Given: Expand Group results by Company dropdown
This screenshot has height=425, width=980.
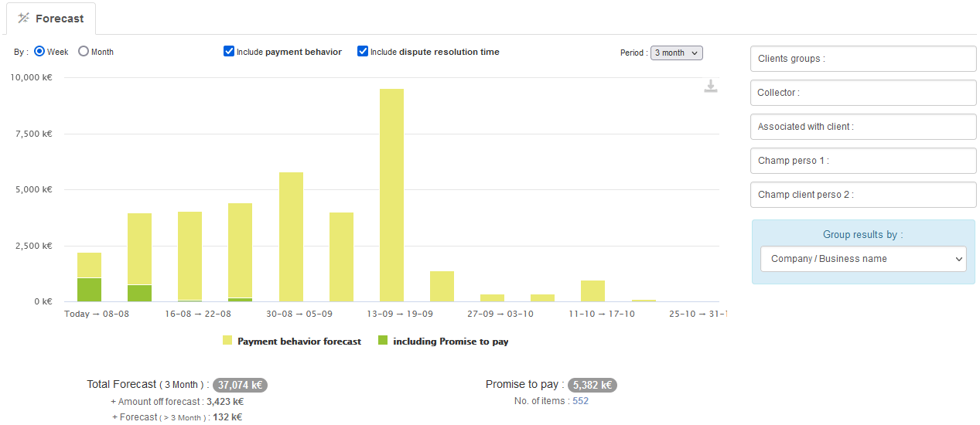Looking at the screenshot, I should pos(862,259).
